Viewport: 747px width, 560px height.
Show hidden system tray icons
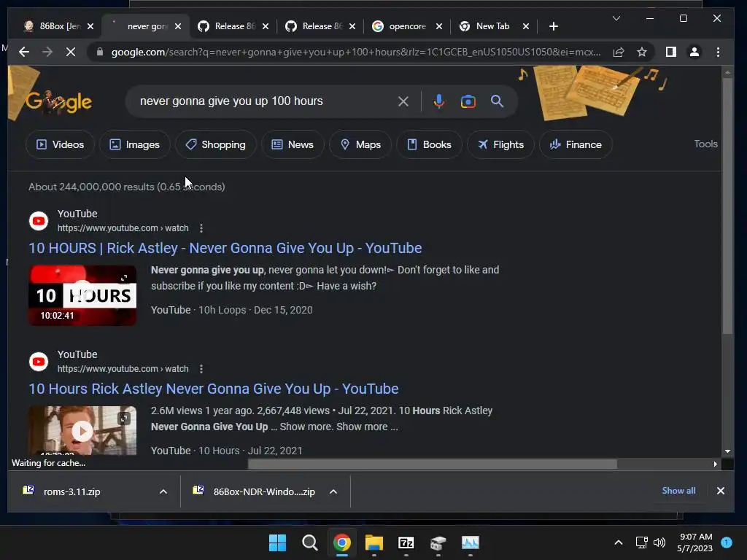(x=619, y=542)
